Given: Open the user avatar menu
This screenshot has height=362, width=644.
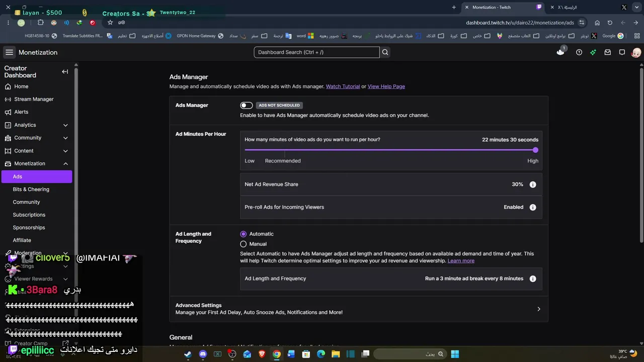Looking at the screenshot, I should click(x=636, y=52).
